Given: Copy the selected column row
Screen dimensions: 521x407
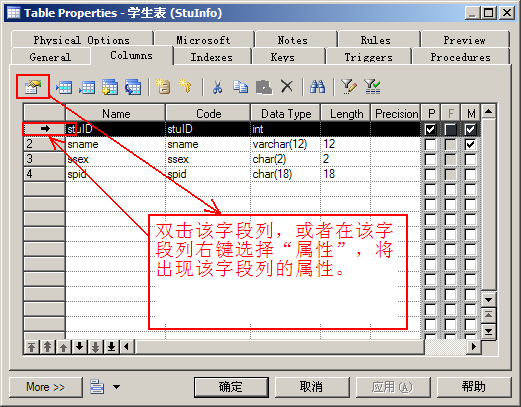Looking at the screenshot, I should (x=240, y=87).
